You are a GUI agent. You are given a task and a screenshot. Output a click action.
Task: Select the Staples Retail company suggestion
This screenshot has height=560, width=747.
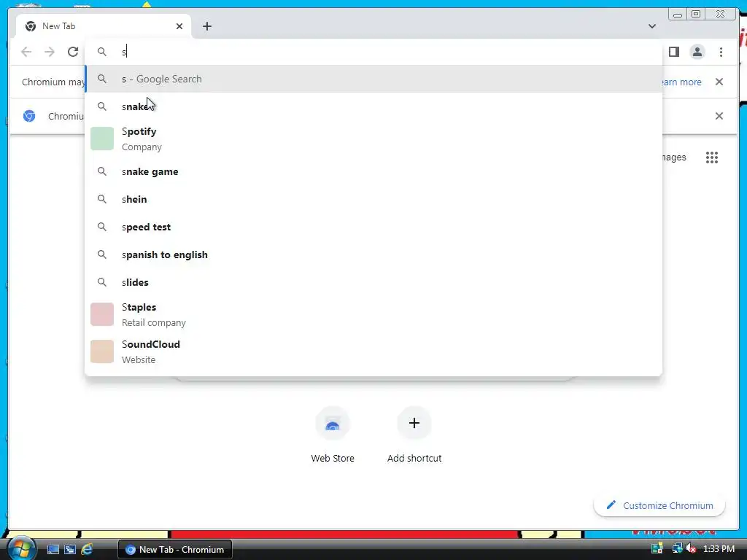tap(373, 314)
